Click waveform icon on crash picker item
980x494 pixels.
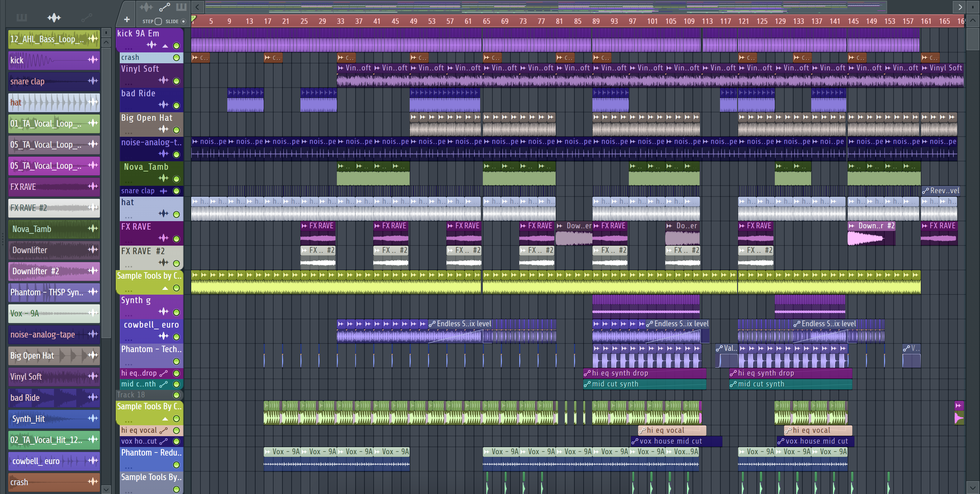click(93, 481)
